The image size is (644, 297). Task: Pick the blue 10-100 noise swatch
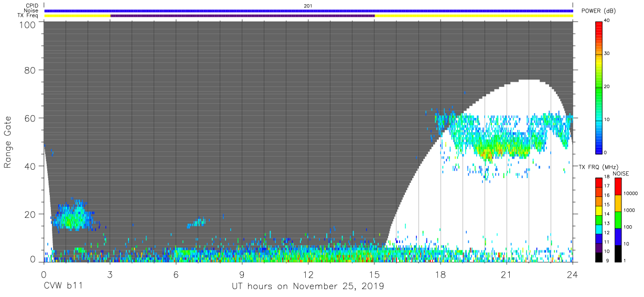coord(618,236)
